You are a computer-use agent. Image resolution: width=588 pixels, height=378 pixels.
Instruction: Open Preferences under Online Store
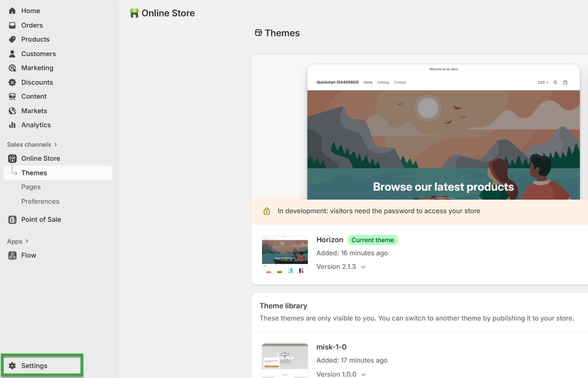(x=40, y=201)
